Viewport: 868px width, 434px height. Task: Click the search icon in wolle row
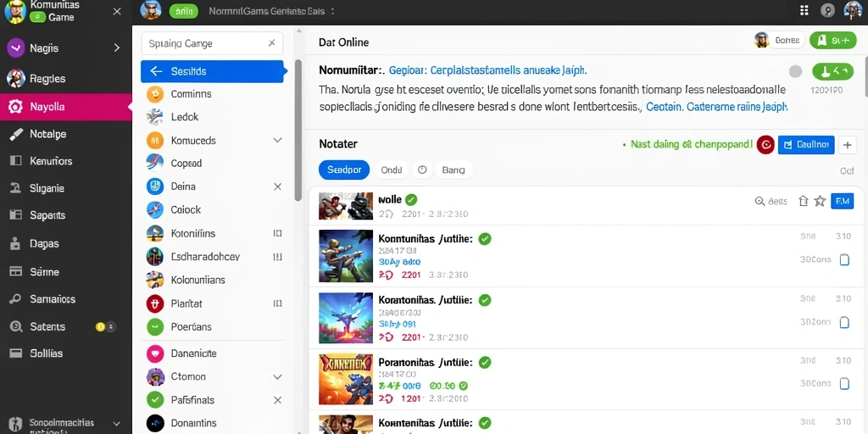point(759,202)
